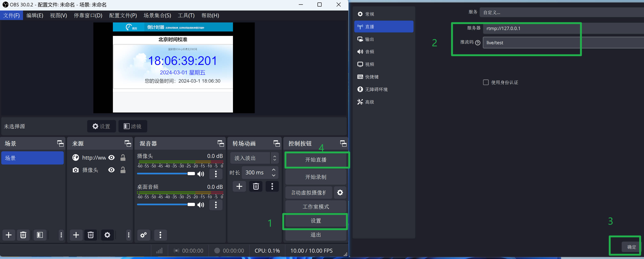
Task: Pop out the 控制按钮 dock panel
Action: 343,143
